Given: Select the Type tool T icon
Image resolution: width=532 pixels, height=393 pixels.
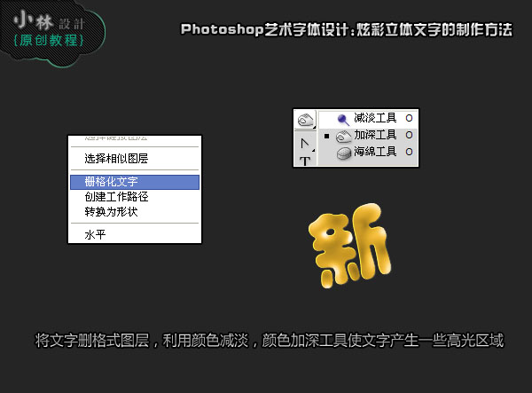Looking at the screenshot, I should point(304,161).
